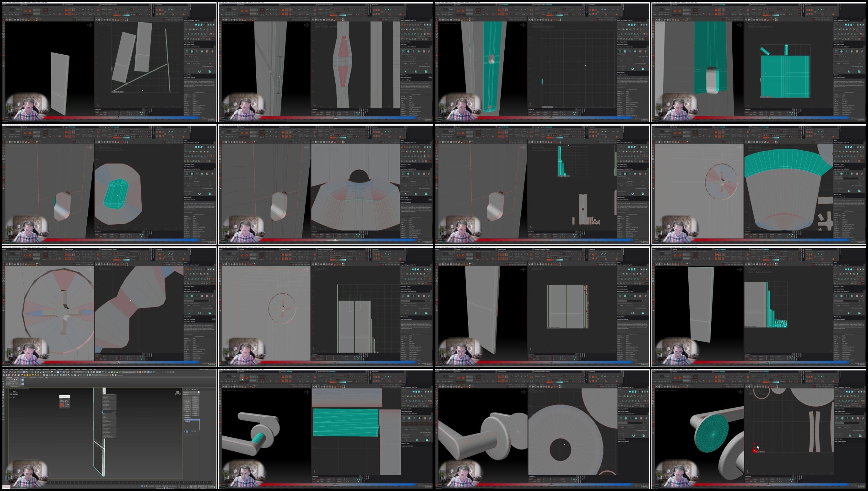Open Modifier List dropdown in 3ds Max frame
Viewport: 868px width, 491px height.
[191, 394]
